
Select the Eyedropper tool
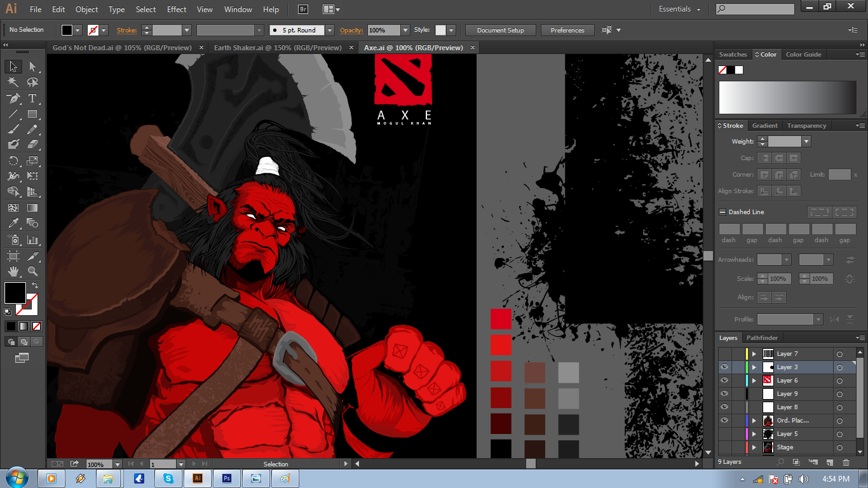click(13, 223)
